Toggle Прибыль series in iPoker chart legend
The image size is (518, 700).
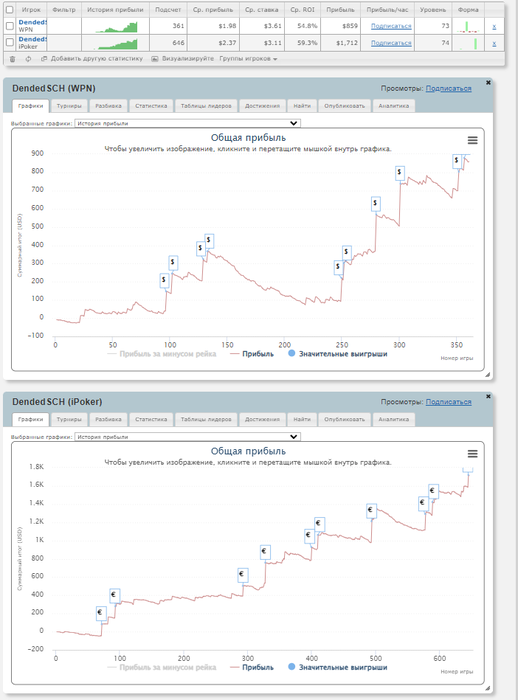(252, 667)
